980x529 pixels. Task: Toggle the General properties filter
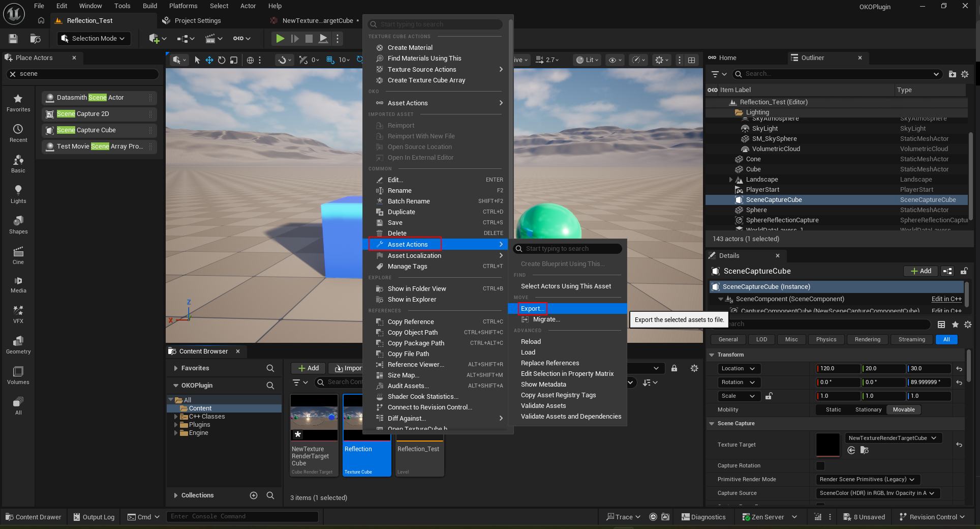click(728, 340)
